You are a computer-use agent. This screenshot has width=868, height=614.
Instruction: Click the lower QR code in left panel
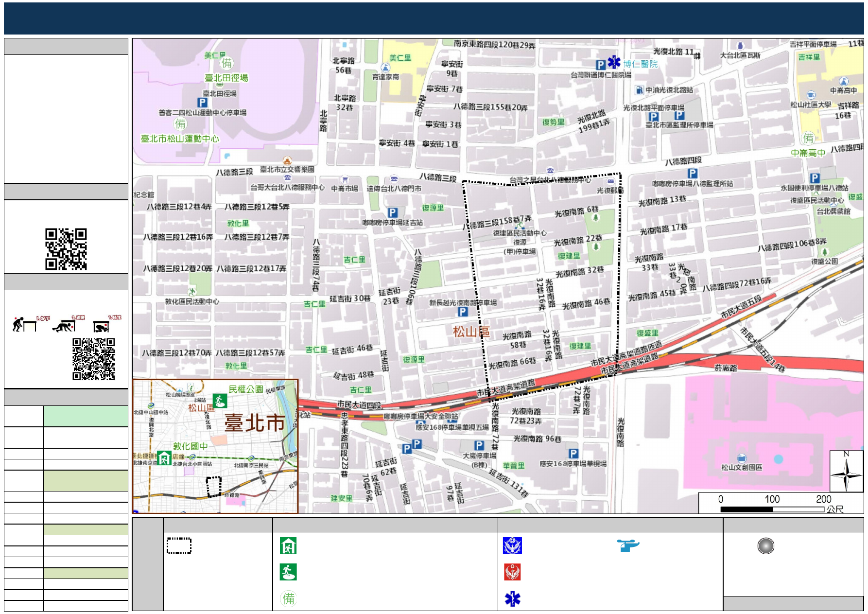(x=94, y=359)
